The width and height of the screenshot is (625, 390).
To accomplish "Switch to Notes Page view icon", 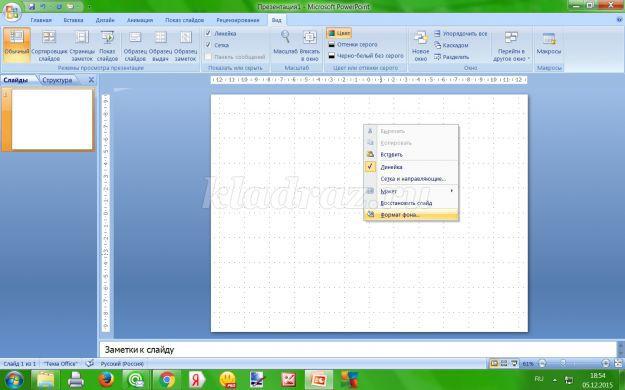I will coord(82,45).
